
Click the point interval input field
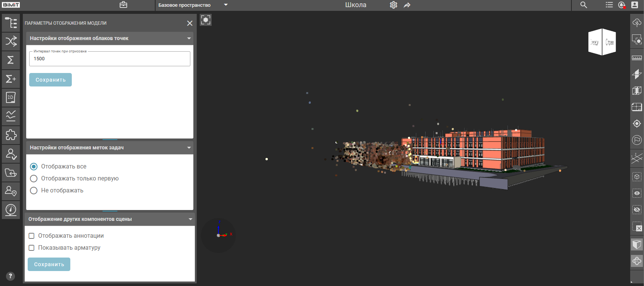tap(110, 59)
